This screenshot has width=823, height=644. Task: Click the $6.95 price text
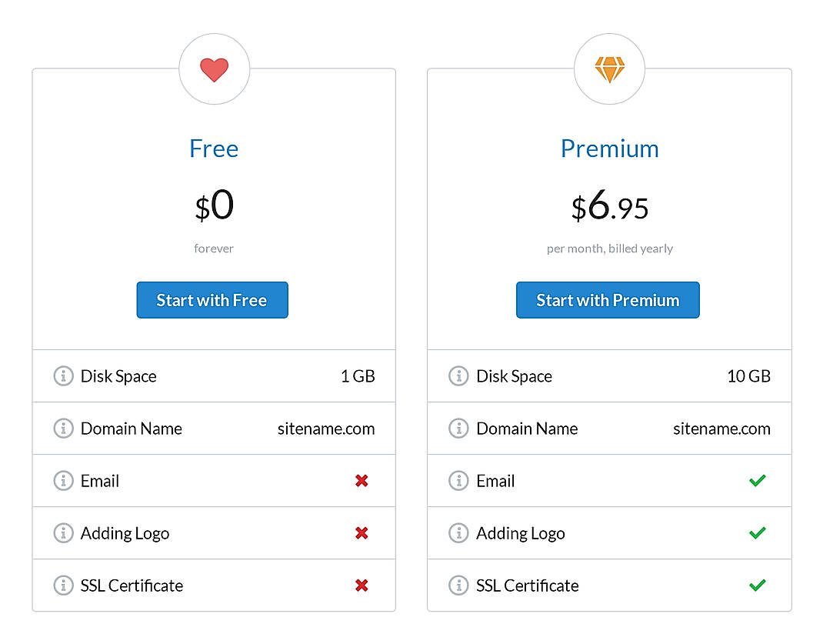coord(609,206)
